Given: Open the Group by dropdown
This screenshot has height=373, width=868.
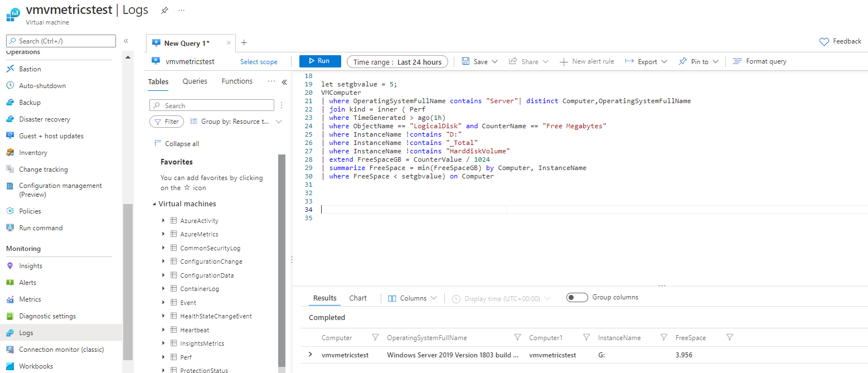Looking at the screenshot, I should [x=236, y=122].
